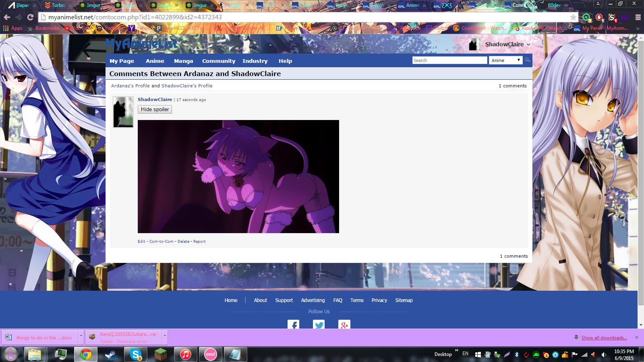Open the Facebook follow icon
The height and width of the screenshot is (362, 644).
tap(293, 325)
